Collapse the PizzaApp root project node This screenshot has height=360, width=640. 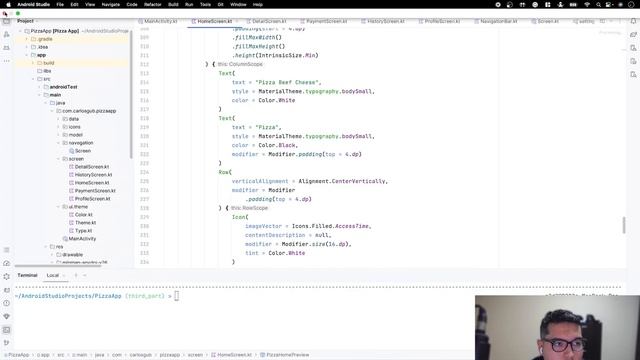[x=20, y=31]
